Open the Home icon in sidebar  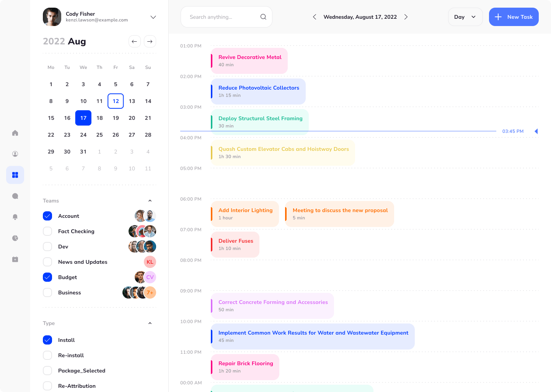(x=15, y=133)
